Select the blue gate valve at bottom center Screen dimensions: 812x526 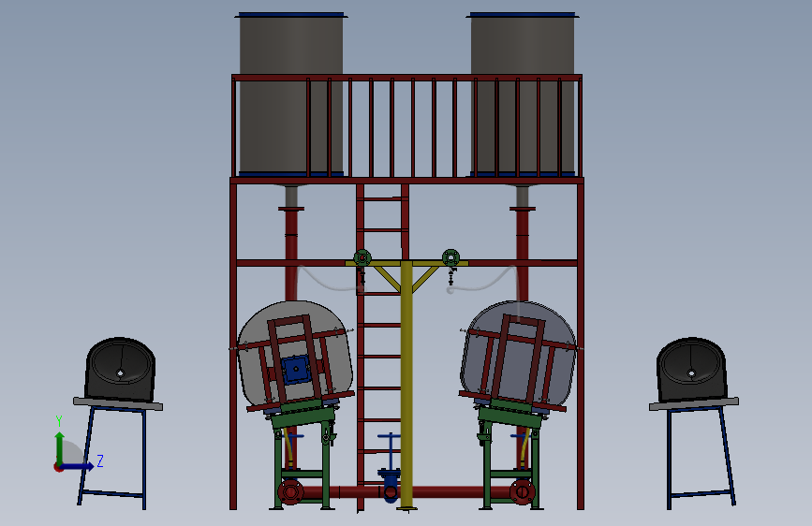pyautogui.click(x=389, y=469)
